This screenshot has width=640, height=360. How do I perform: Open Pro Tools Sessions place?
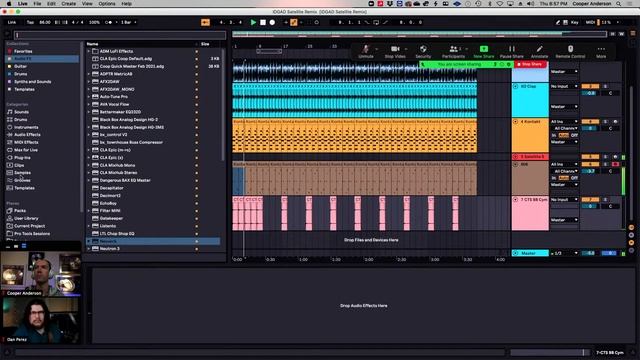point(32,234)
